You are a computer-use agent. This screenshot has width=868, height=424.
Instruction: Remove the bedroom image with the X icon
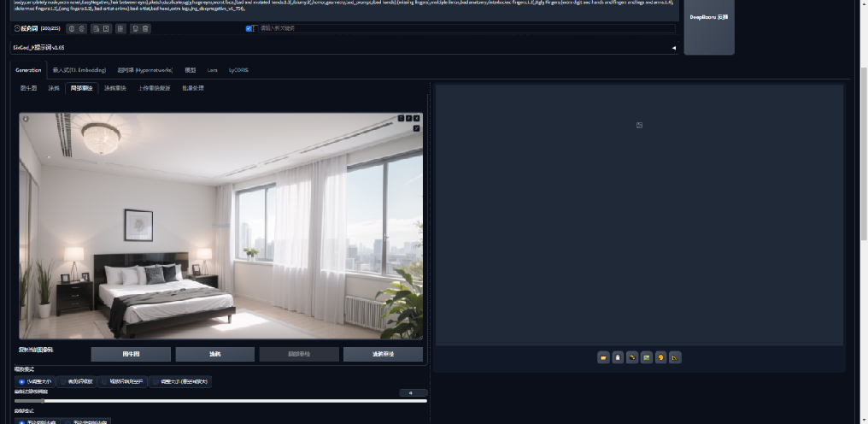(416, 118)
